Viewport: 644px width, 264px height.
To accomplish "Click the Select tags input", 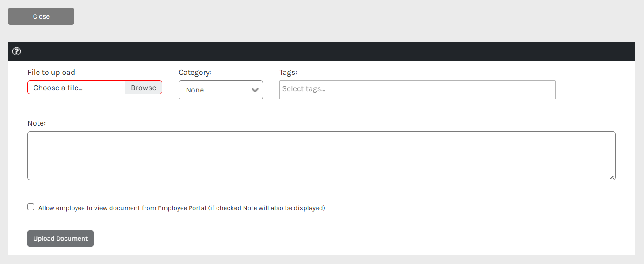I will [417, 90].
